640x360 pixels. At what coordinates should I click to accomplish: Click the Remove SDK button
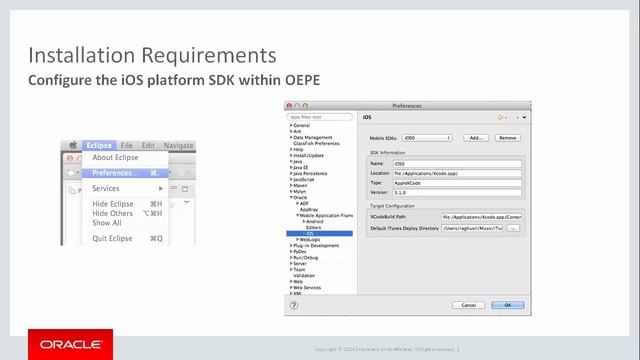508,138
